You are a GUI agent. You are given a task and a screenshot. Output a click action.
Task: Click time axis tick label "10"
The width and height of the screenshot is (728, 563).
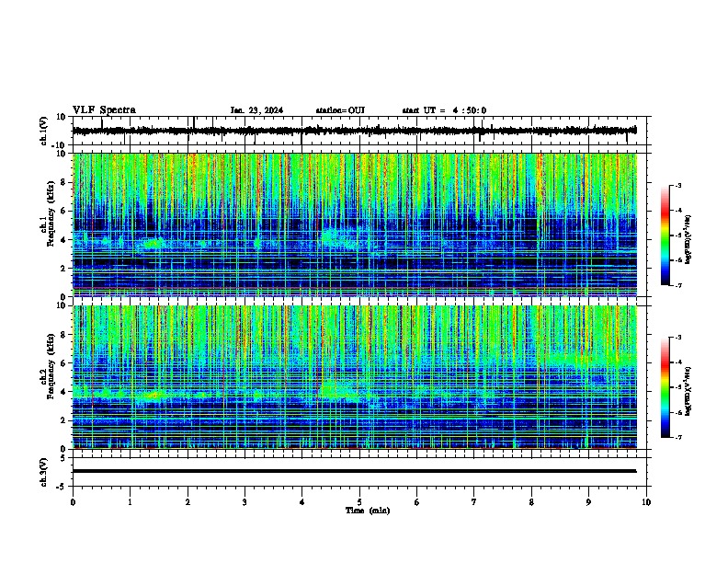coord(646,502)
